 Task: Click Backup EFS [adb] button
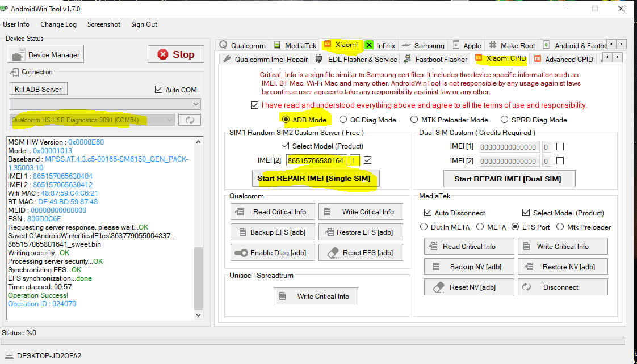tap(273, 232)
